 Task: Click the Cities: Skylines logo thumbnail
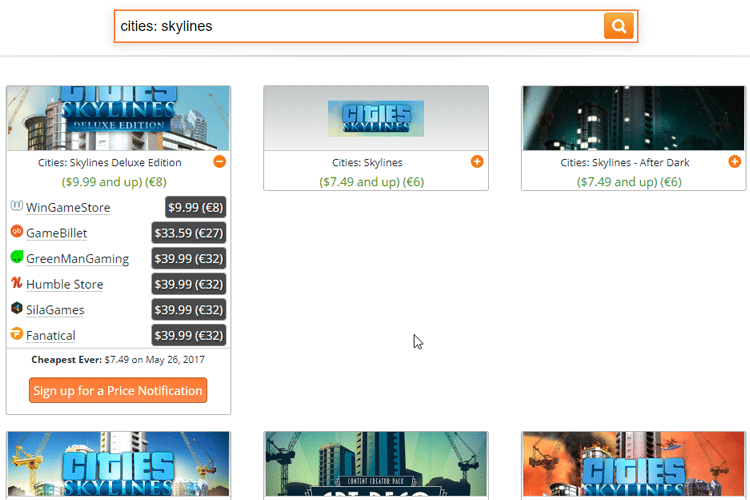pyautogui.click(x=376, y=119)
